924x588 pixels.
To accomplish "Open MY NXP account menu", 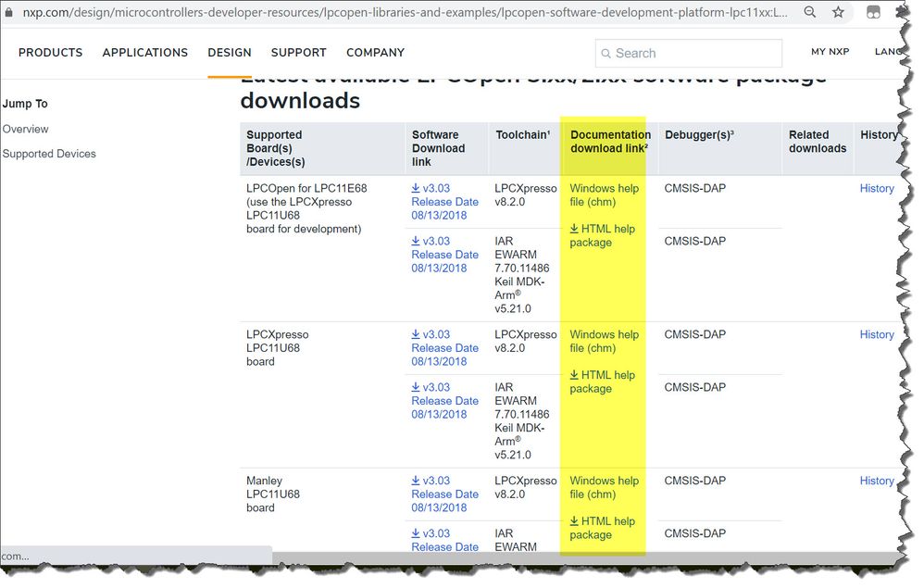I will click(x=830, y=52).
